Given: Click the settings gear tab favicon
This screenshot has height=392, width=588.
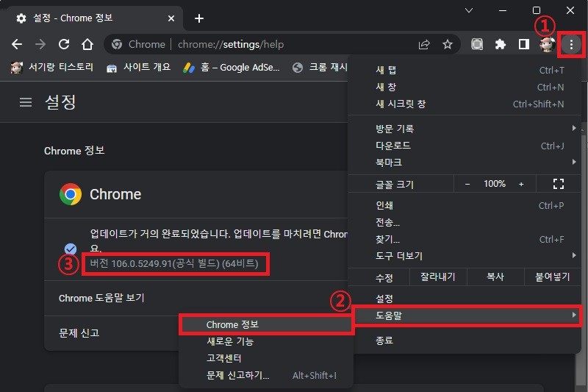Looking at the screenshot, I should (21, 18).
